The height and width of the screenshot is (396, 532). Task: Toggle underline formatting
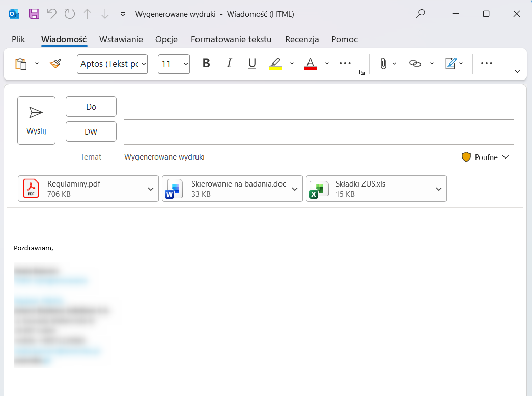[252, 64]
